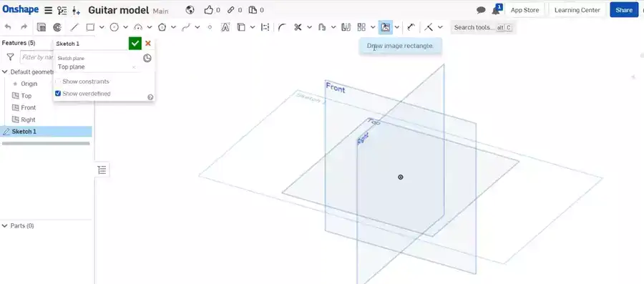Uncheck Show overdefined option
The width and height of the screenshot is (644, 284).
coord(58,94)
